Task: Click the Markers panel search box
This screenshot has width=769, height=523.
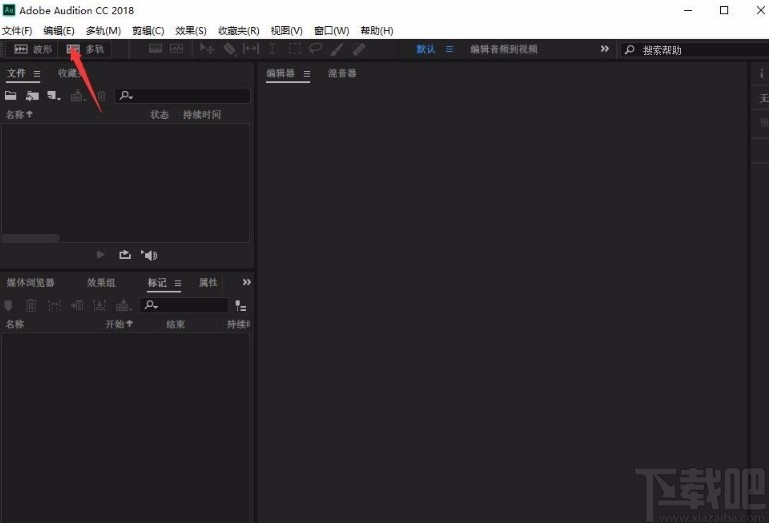Action: pos(184,305)
